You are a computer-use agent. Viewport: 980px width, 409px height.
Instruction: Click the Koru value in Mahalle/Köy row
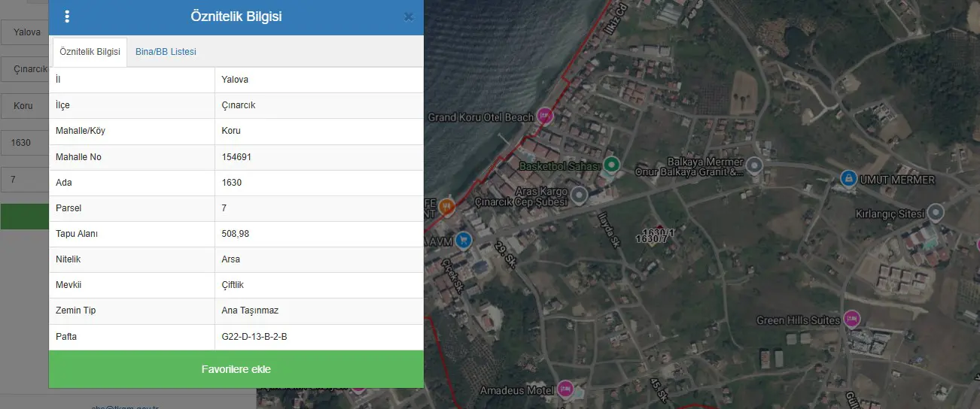231,131
